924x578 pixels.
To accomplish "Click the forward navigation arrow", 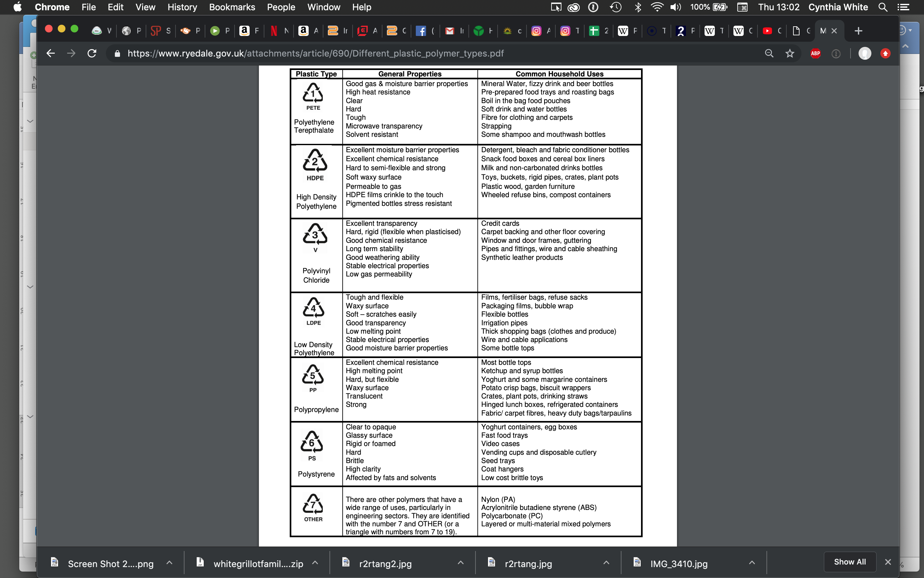I will click(71, 53).
